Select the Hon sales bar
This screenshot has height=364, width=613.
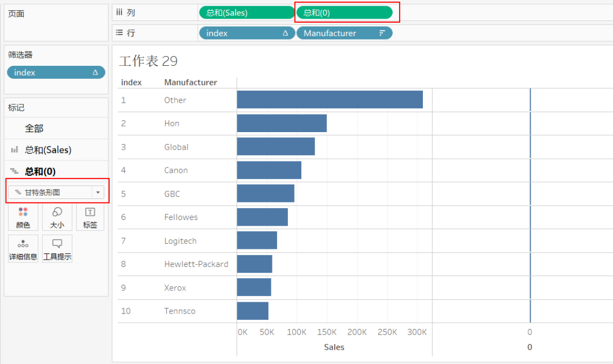click(282, 123)
